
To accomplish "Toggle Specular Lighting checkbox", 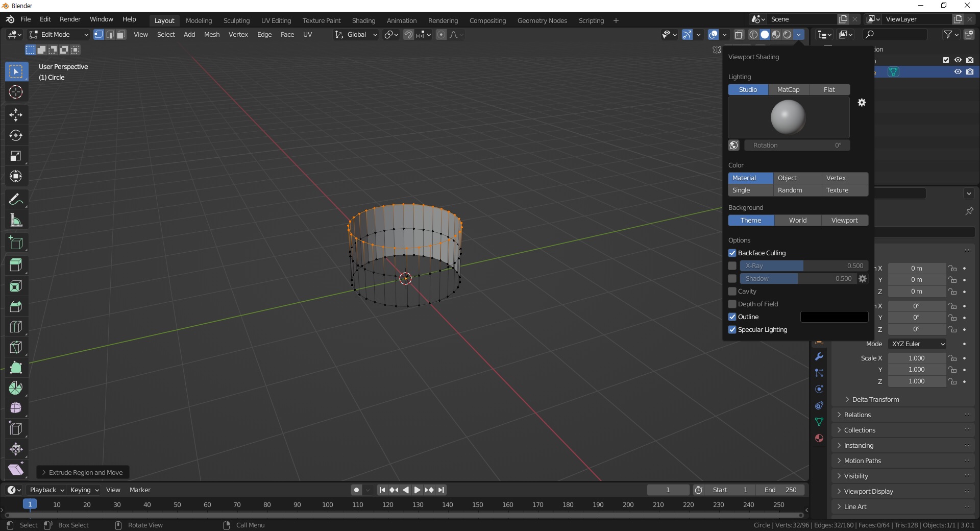I will point(732,330).
